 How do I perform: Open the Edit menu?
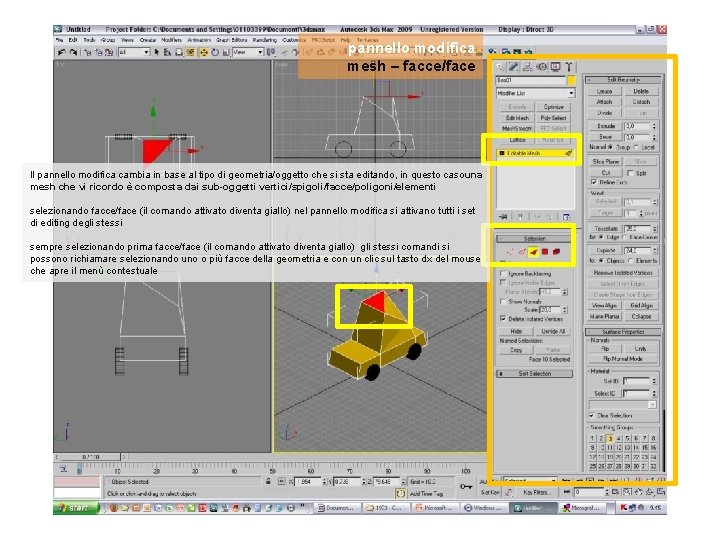(73, 40)
